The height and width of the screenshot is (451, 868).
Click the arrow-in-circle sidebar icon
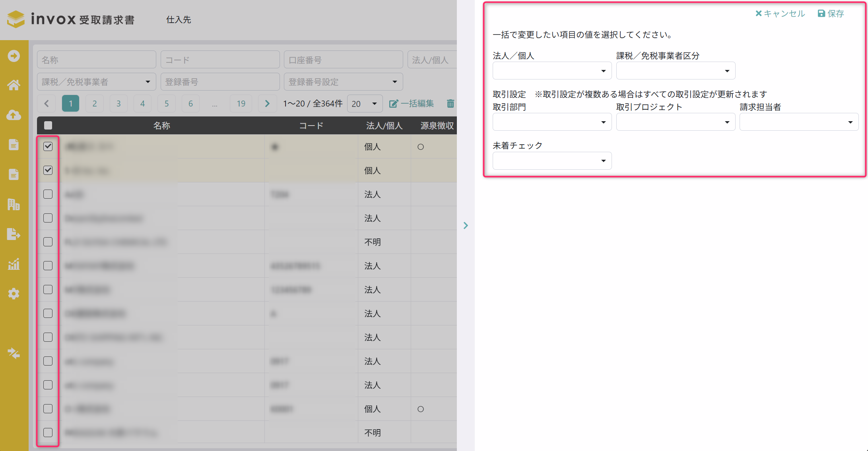[14, 56]
